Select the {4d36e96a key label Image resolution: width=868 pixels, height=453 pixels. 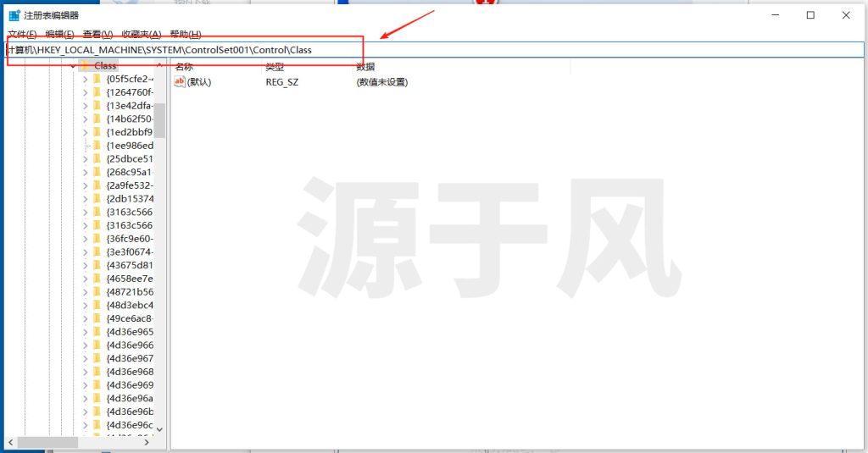pos(130,398)
